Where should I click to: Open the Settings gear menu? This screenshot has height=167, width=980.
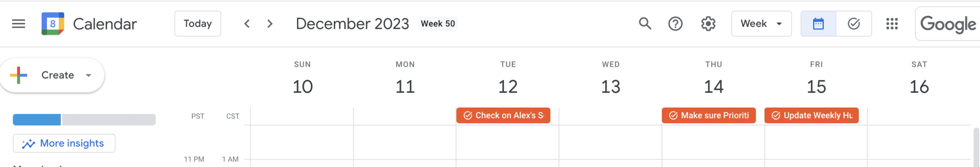pyautogui.click(x=708, y=24)
